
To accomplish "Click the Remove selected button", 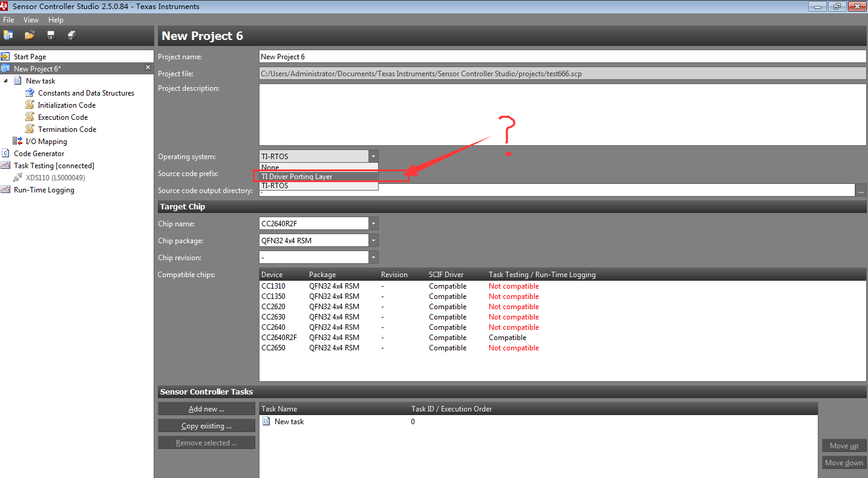I will 206,443.
